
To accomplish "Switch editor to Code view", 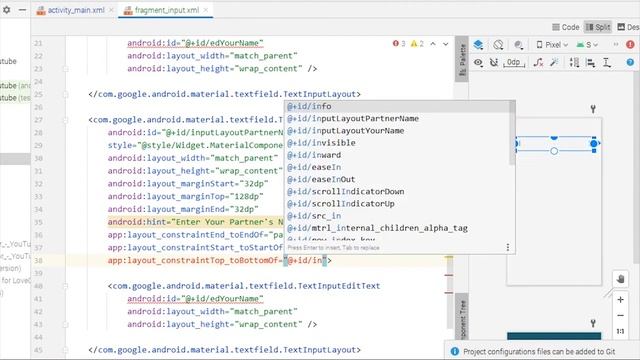I will click(566, 27).
